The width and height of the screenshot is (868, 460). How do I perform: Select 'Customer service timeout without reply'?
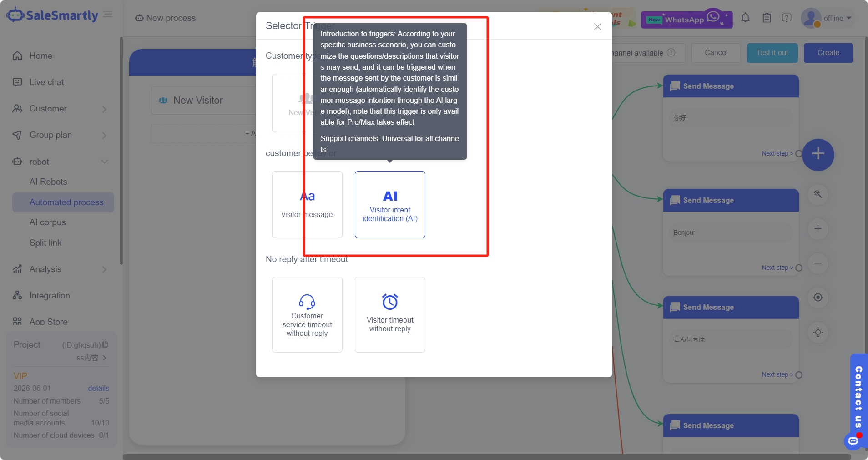pyautogui.click(x=307, y=314)
